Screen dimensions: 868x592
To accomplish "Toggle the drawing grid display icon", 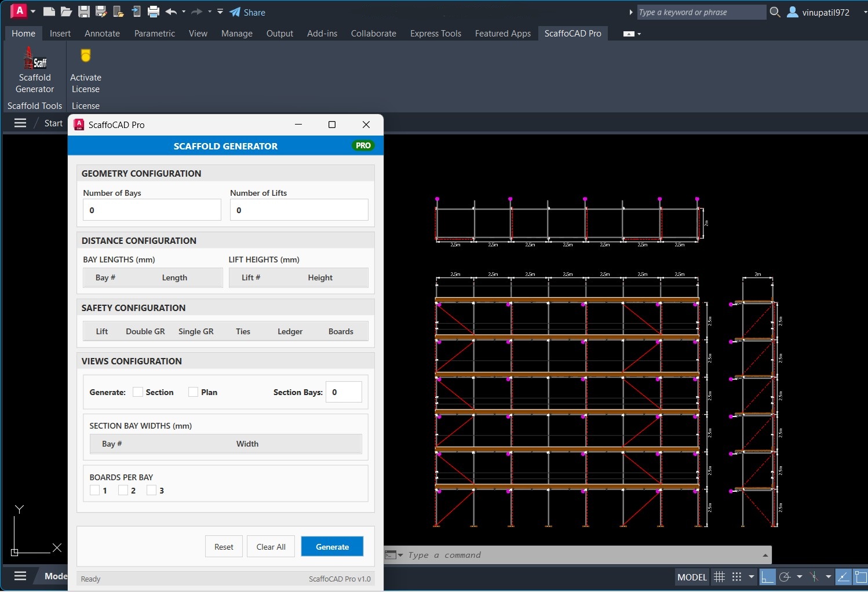I will [x=720, y=577].
